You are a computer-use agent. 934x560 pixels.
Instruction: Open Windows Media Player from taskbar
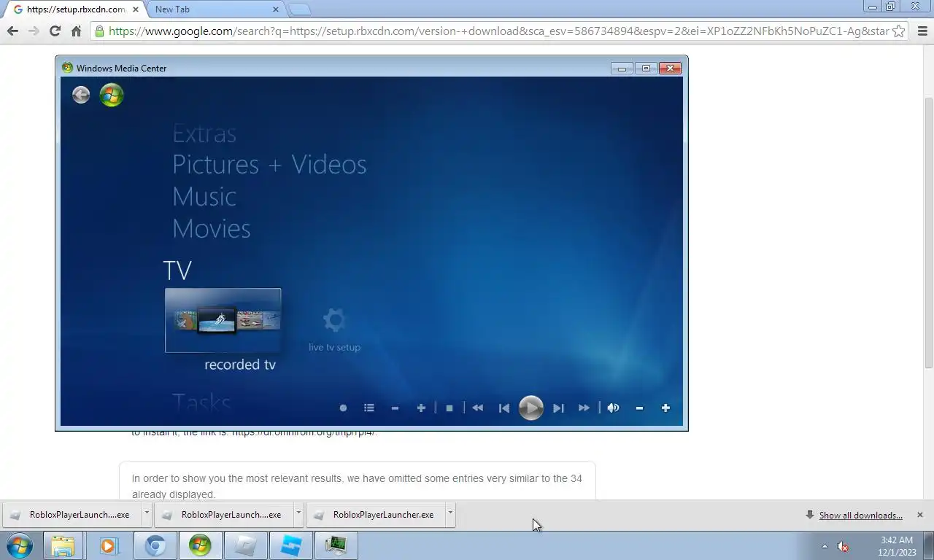(109, 545)
